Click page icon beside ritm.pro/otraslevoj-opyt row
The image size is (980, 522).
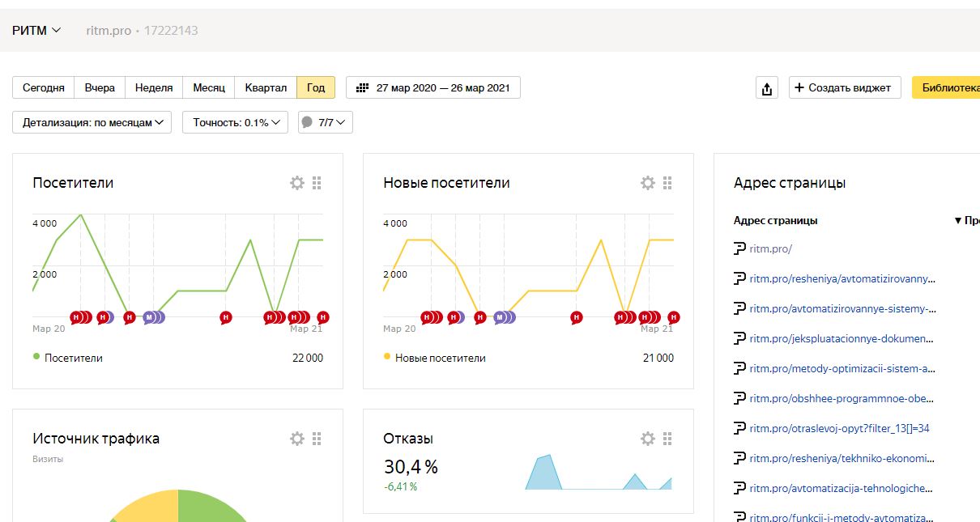(x=739, y=428)
